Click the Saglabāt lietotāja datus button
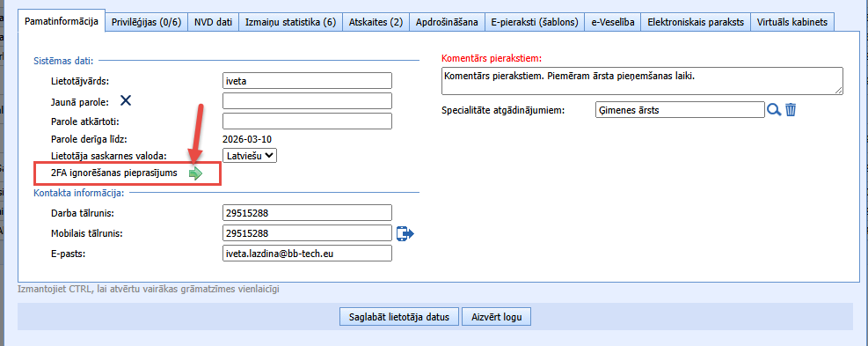The height and width of the screenshot is (346, 868). click(399, 317)
